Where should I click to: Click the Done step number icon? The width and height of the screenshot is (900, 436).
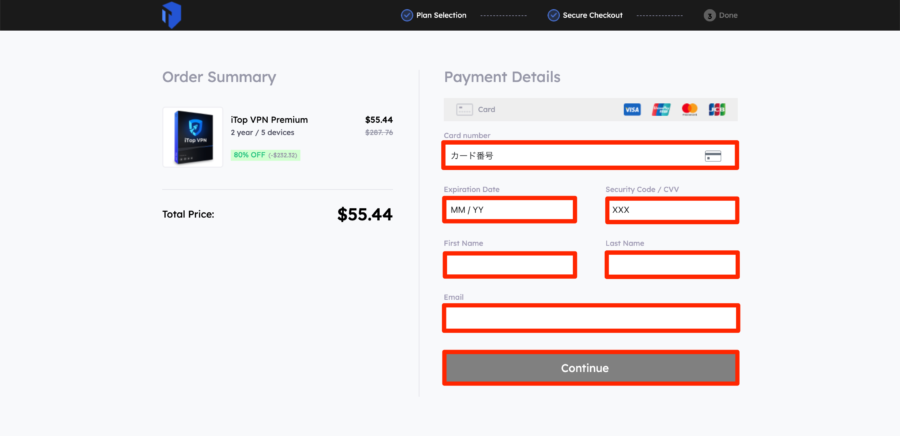coord(709,15)
